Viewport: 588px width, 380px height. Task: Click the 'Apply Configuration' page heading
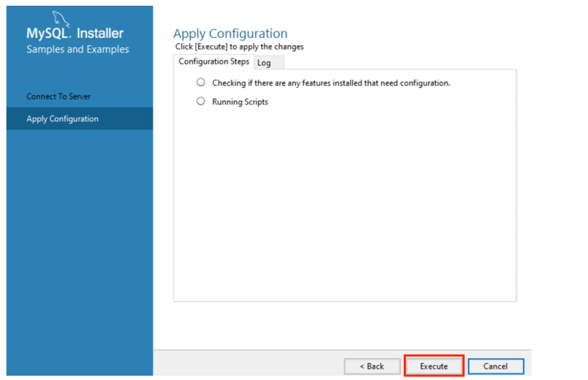coord(230,34)
